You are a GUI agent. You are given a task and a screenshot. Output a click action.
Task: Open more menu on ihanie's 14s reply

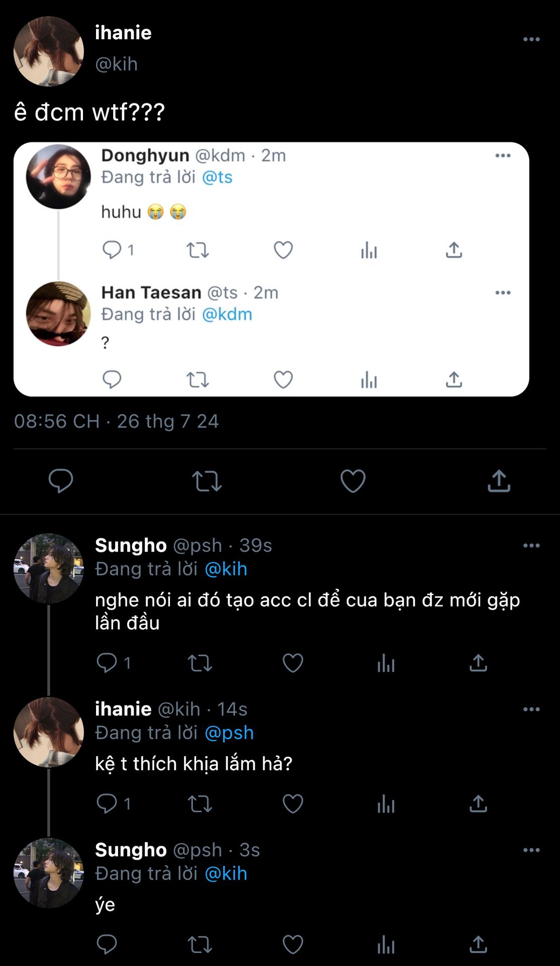pos(531,709)
